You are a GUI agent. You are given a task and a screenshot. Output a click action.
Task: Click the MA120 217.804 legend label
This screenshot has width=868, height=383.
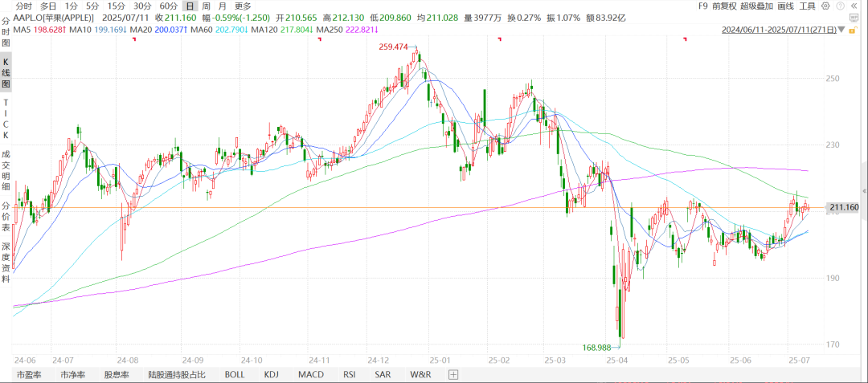(283, 29)
